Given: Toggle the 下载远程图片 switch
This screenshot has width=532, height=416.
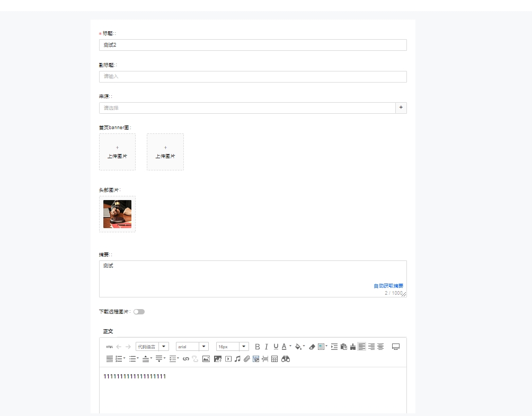Looking at the screenshot, I should click(139, 312).
